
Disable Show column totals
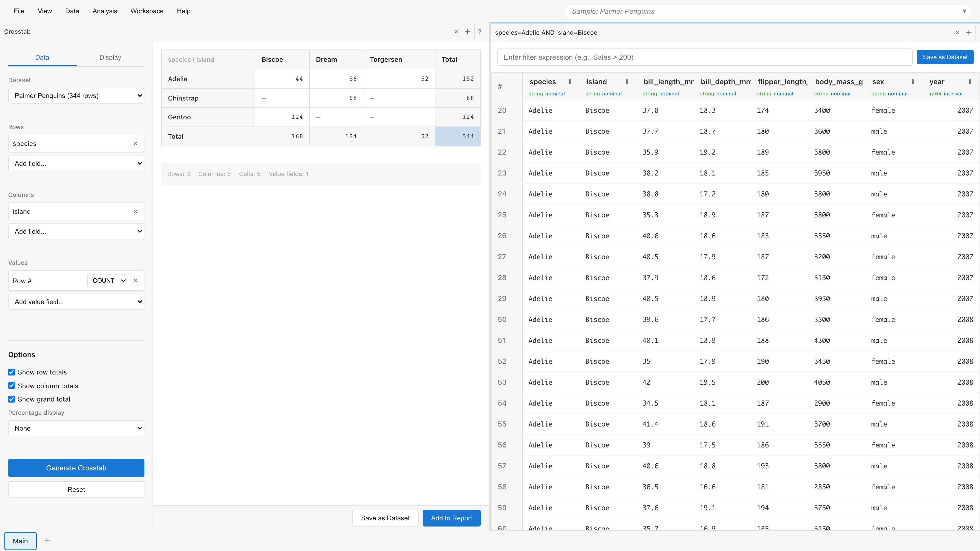pyautogui.click(x=12, y=385)
